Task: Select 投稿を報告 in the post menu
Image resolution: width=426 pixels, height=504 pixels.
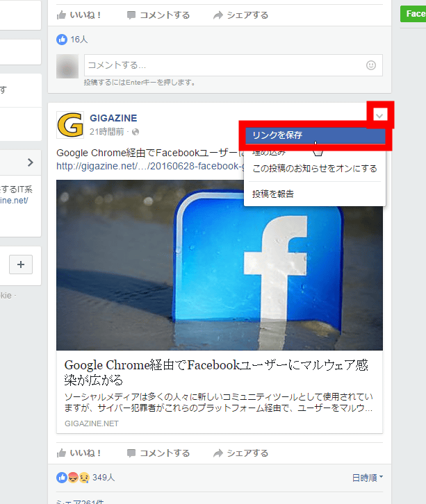Action: (315, 194)
